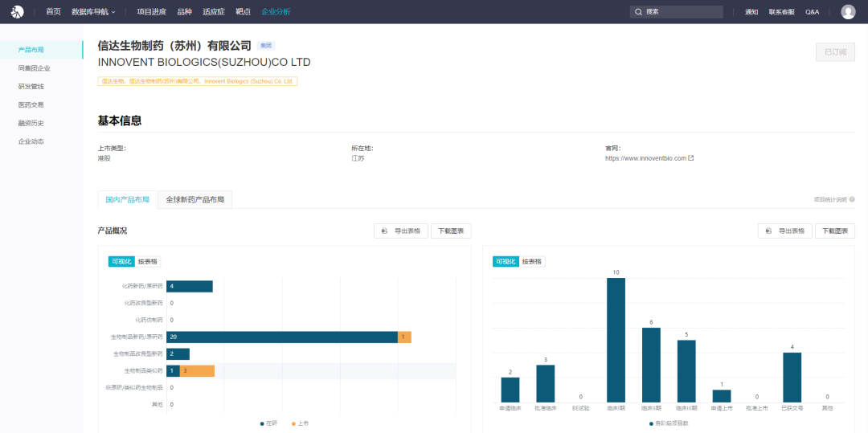Click the 申请临床 column with value 2

510,390
